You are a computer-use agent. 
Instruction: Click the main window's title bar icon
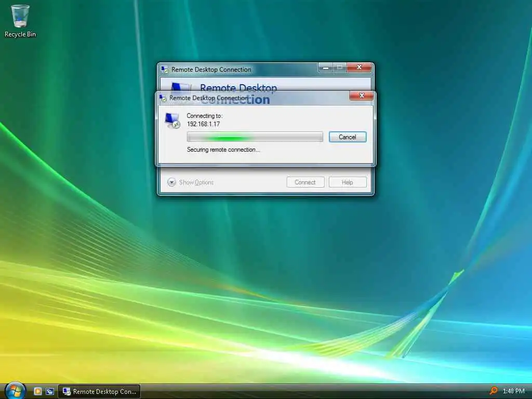165,70
